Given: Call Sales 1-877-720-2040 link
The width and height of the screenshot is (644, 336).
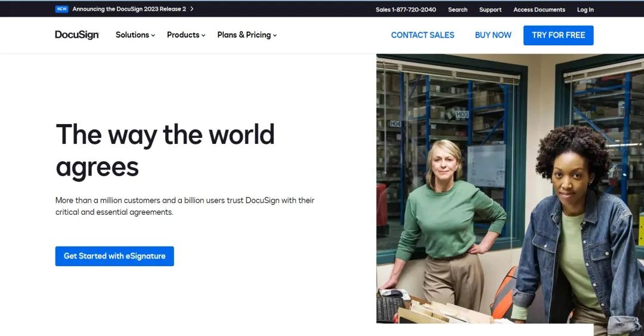Looking at the screenshot, I should point(406,10).
